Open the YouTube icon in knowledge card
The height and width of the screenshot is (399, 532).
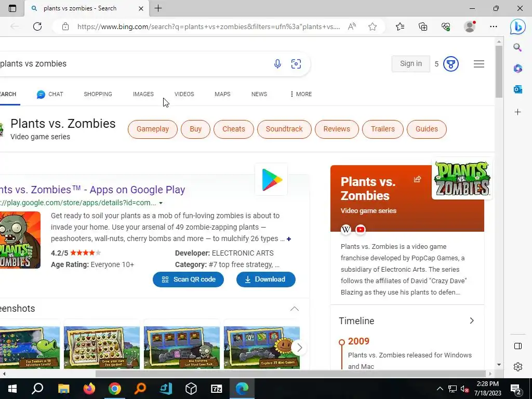(x=361, y=230)
